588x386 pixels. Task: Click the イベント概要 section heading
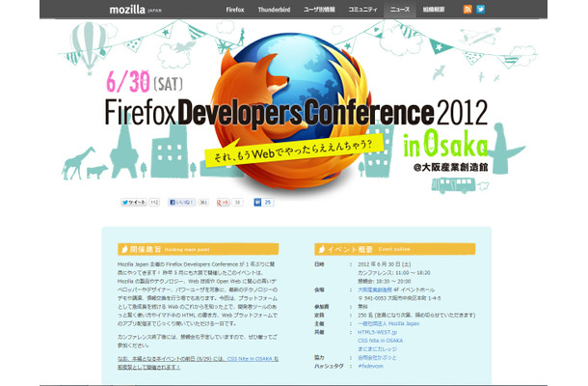pyautogui.click(x=395, y=249)
